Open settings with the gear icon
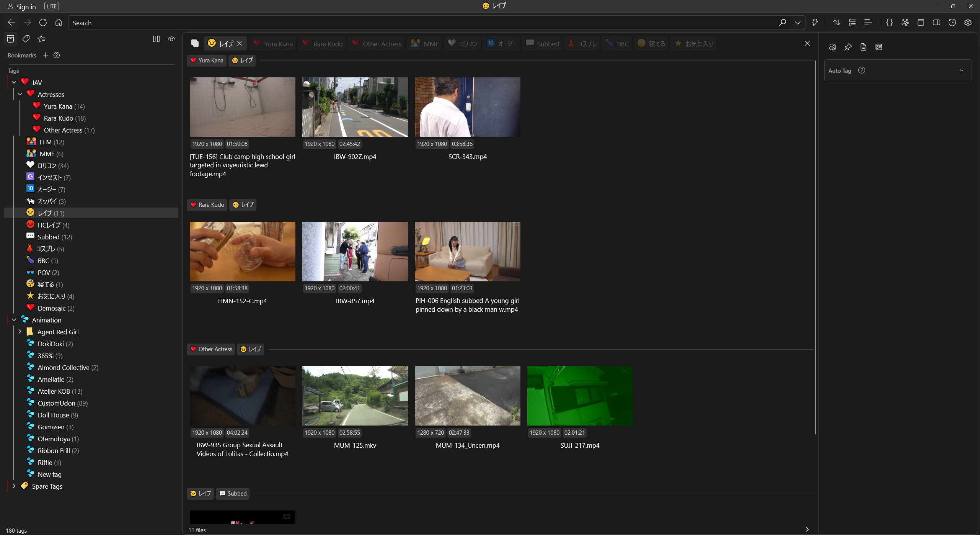 [968, 23]
